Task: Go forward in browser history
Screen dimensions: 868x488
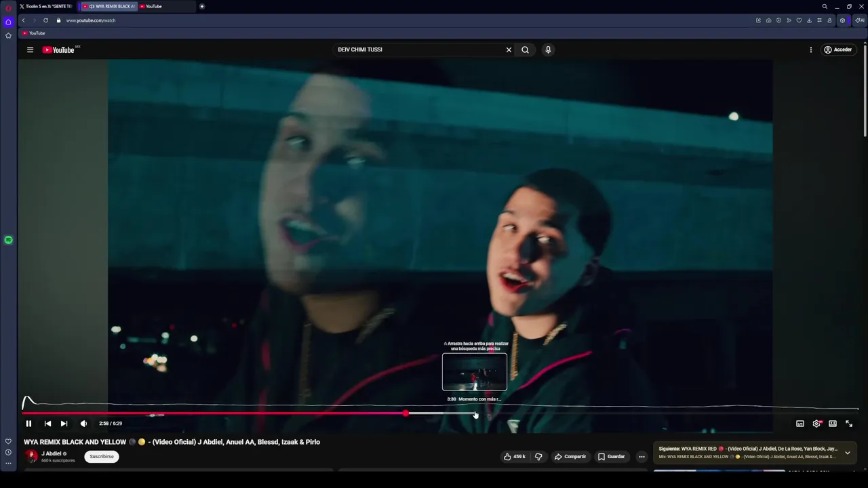Action: pyautogui.click(x=34, y=20)
